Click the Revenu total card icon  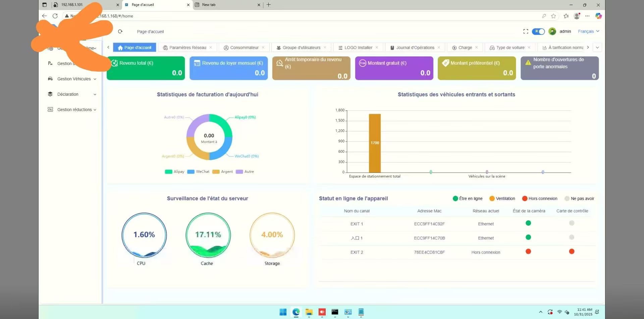pyautogui.click(x=114, y=63)
